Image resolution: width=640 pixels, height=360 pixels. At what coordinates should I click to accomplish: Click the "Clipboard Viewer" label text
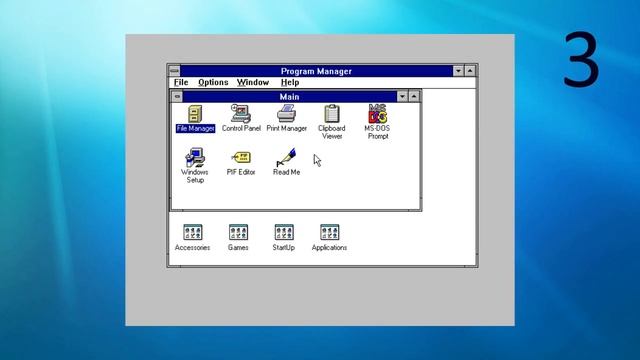point(332,132)
